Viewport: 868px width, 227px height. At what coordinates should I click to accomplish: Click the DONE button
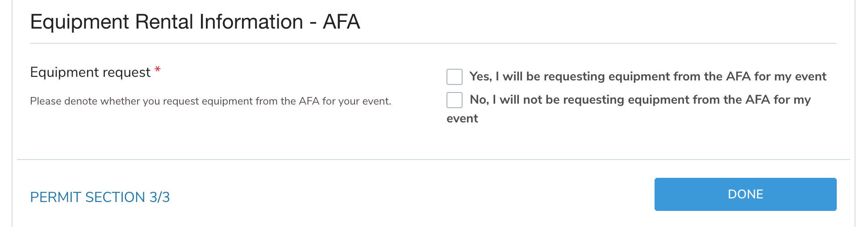pyautogui.click(x=745, y=194)
